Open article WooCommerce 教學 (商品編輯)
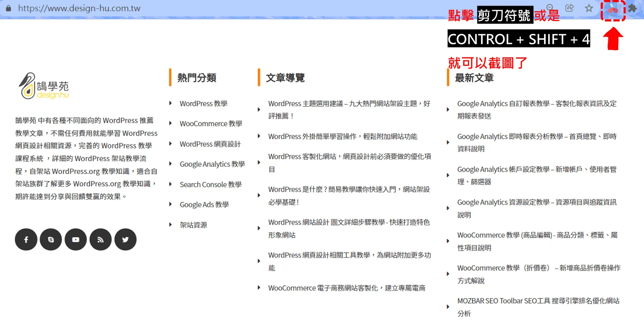 click(x=537, y=241)
